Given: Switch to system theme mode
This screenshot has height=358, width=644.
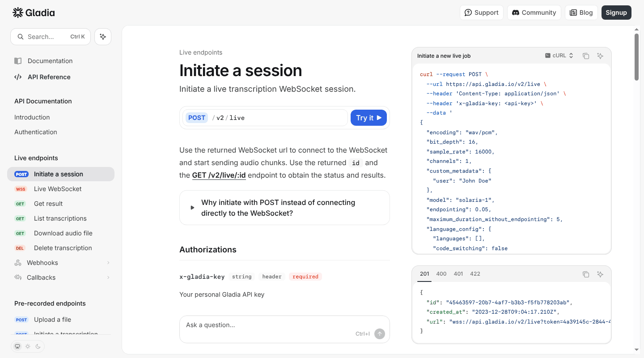Looking at the screenshot, I should pos(17,346).
